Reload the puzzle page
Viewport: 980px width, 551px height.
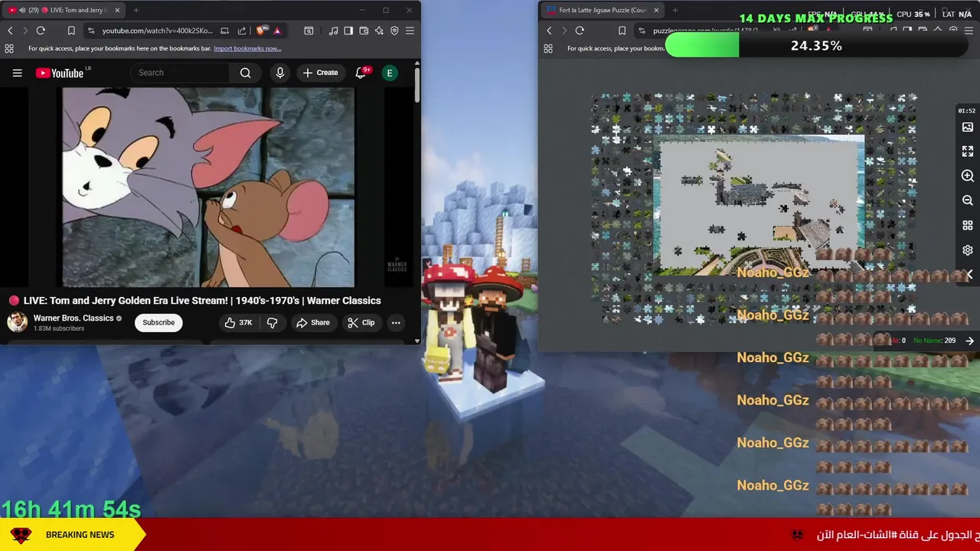click(x=580, y=31)
